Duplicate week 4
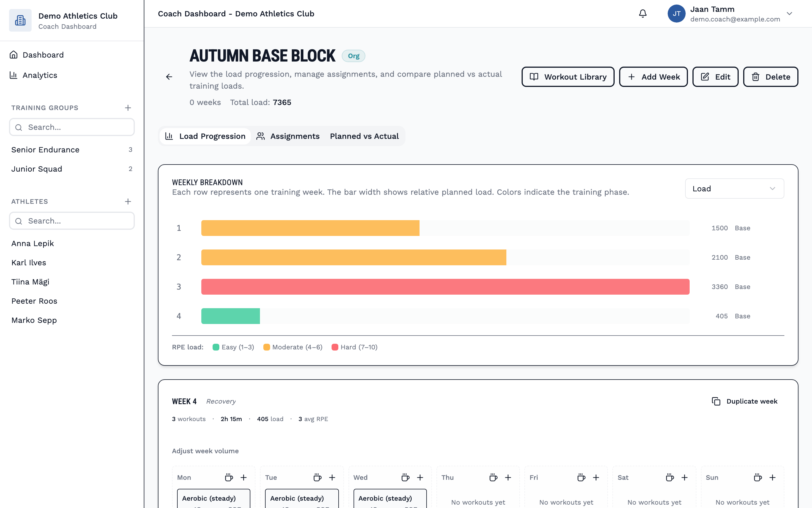The width and height of the screenshot is (812, 508). click(x=745, y=402)
